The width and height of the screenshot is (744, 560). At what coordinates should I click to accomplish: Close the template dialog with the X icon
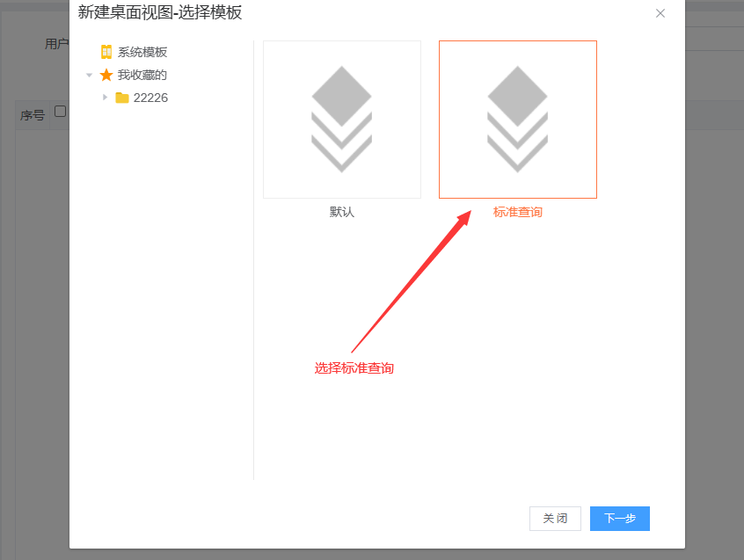pos(660,13)
